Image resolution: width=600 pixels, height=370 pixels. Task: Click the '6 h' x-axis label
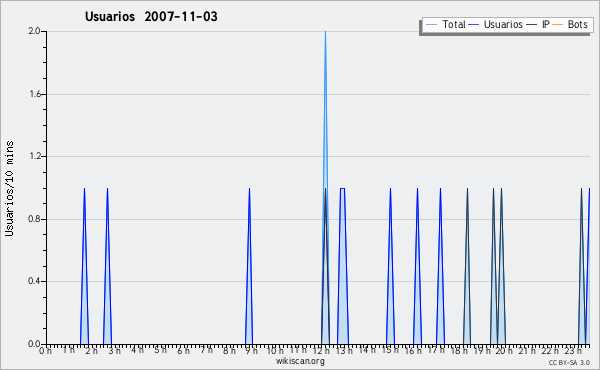[183, 351]
